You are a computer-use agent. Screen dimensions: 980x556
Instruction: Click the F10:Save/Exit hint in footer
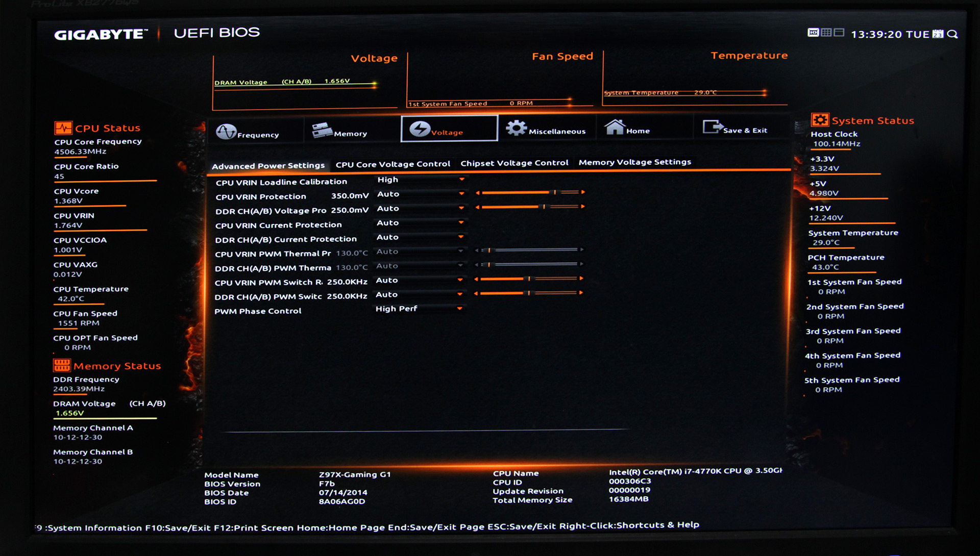[x=178, y=528]
